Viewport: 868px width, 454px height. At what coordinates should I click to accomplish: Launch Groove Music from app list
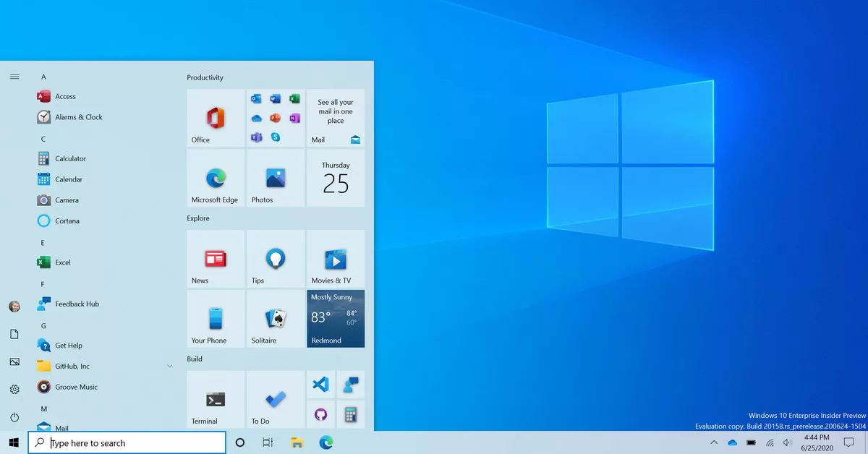tap(105, 387)
